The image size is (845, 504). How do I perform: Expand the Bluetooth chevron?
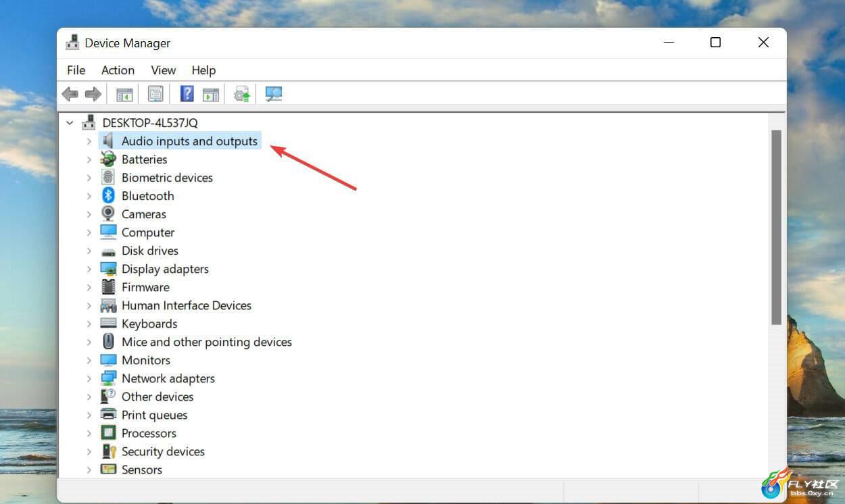click(x=89, y=196)
